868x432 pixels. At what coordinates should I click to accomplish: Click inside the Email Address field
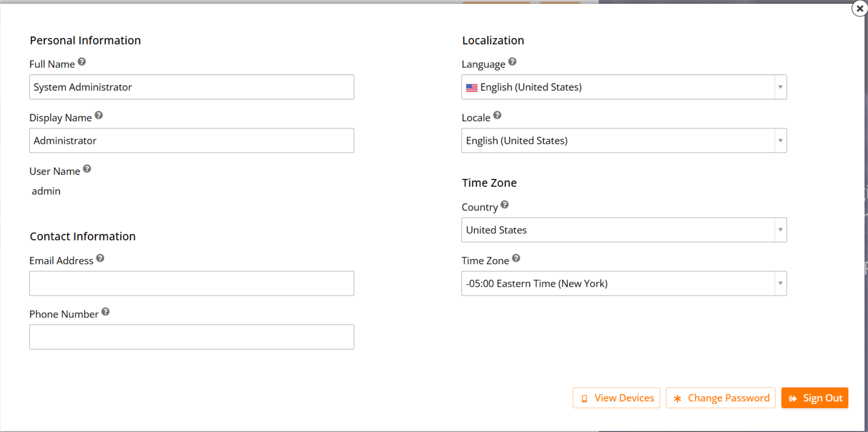pyautogui.click(x=191, y=283)
